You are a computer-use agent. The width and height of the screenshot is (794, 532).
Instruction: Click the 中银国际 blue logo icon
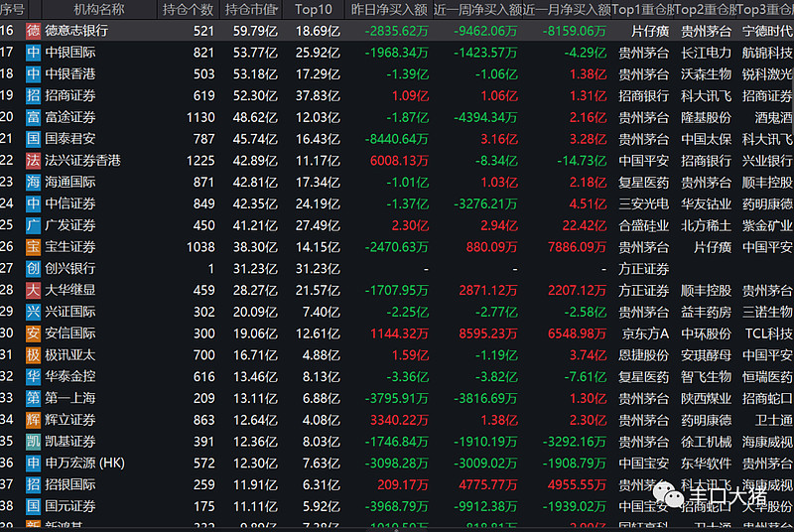click(34, 53)
